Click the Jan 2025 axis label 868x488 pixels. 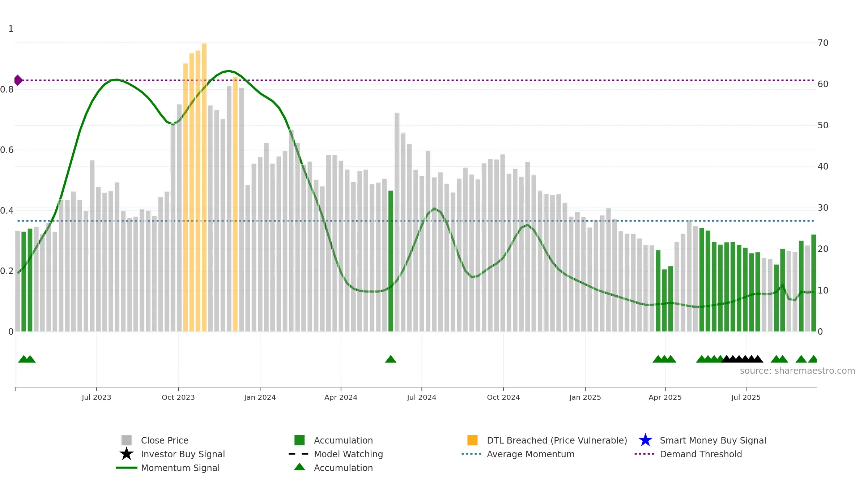[585, 397]
